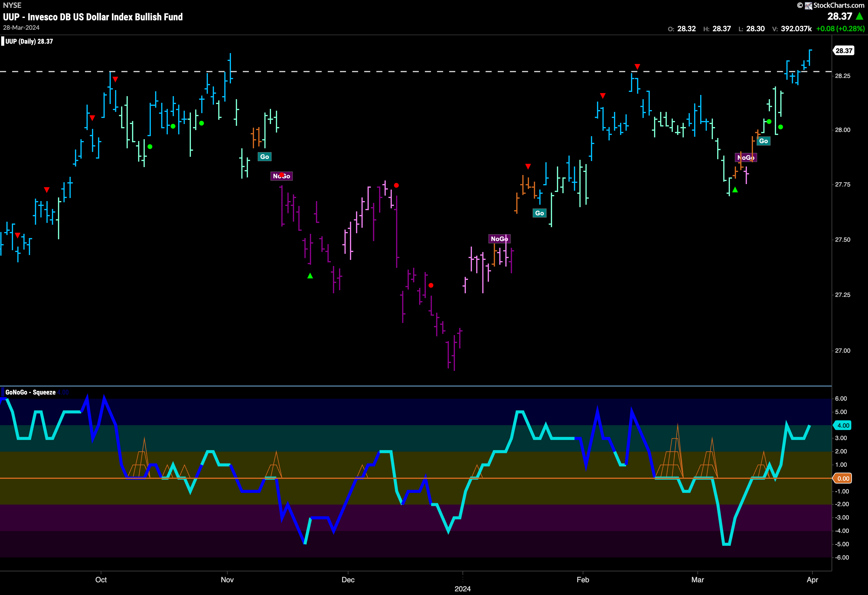Click the last green dot in late March
Screen dimensions: 868x595
[781, 127]
